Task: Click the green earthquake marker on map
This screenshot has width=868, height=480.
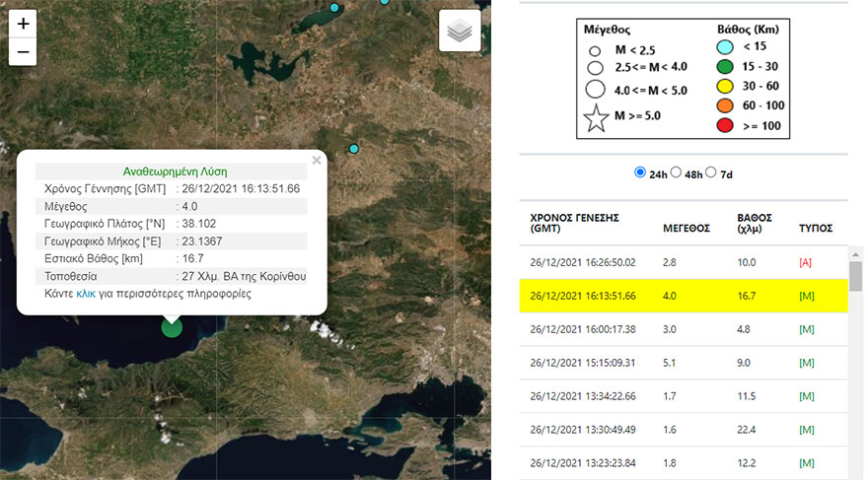Action: (172, 326)
